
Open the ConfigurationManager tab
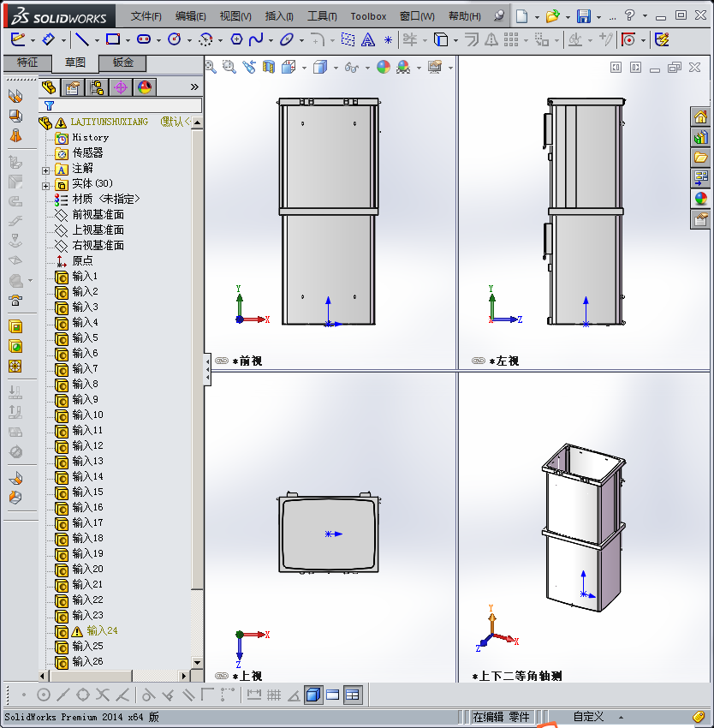97,87
